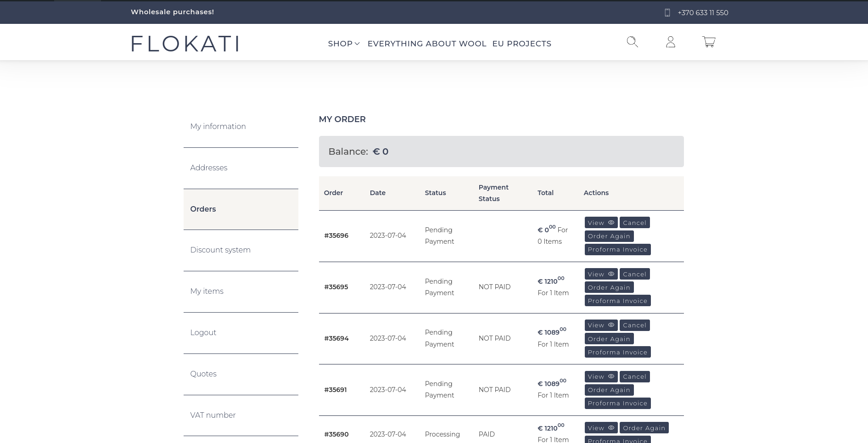Click order number #35695

(x=336, y=287)
